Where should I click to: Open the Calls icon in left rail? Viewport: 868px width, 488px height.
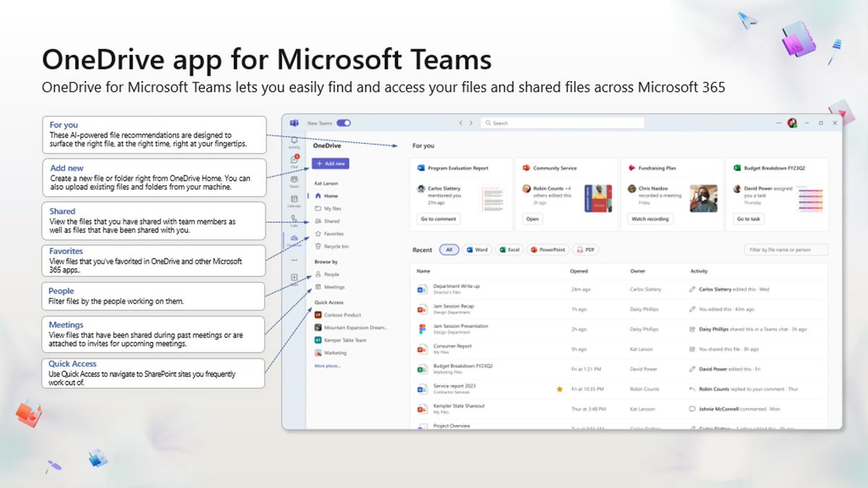294,219
